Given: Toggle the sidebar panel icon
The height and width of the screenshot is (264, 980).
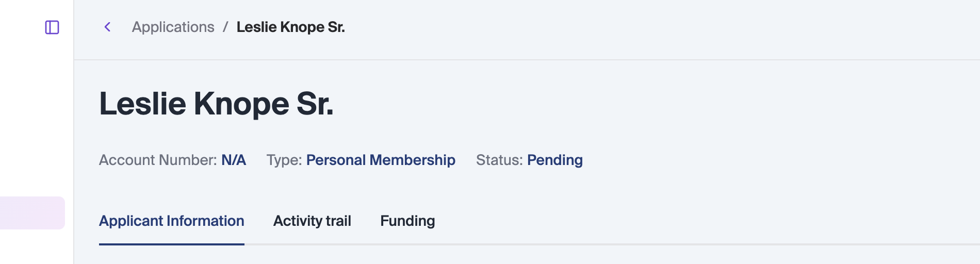Looking at the screenshot, I should 52,27.
